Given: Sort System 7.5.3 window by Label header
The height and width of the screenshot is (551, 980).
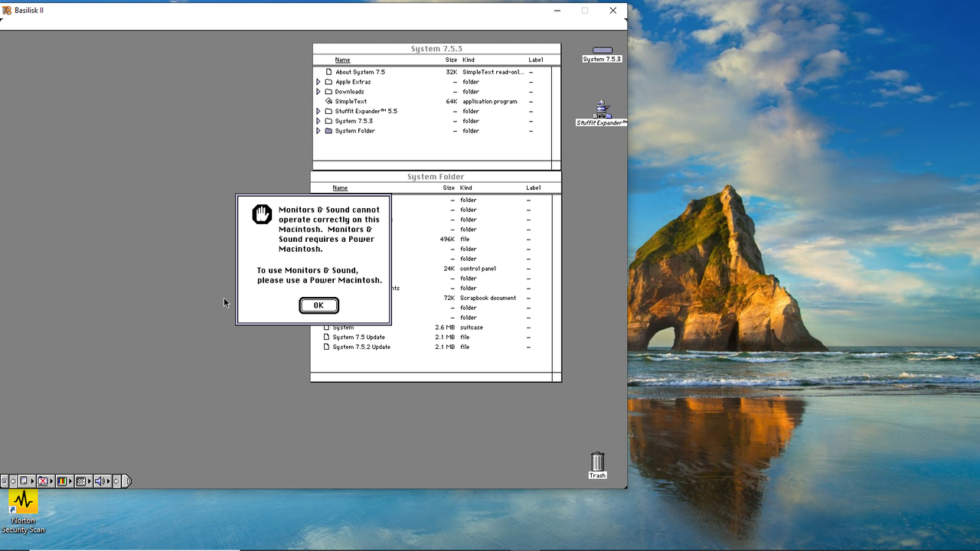Looking at the screenshot, I should [x=535, y=60].
